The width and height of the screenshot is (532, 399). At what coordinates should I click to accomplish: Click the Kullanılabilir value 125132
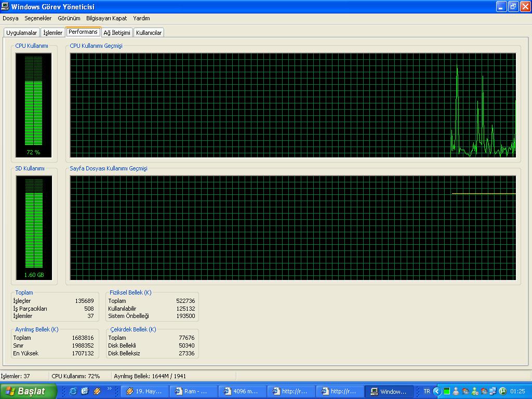185,309
